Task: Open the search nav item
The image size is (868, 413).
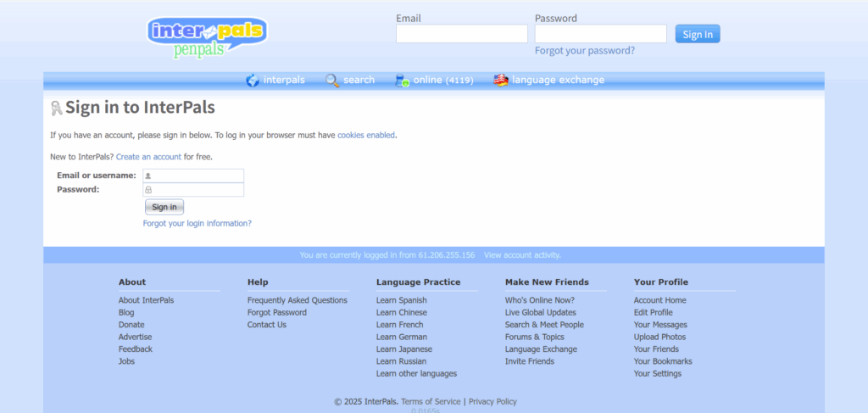Action: [x=359, y=80]
